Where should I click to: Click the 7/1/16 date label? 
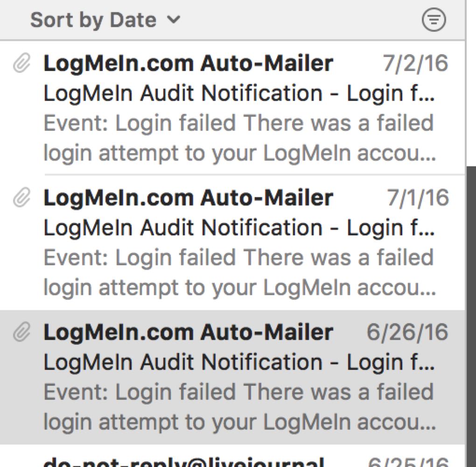coord(417,198)
